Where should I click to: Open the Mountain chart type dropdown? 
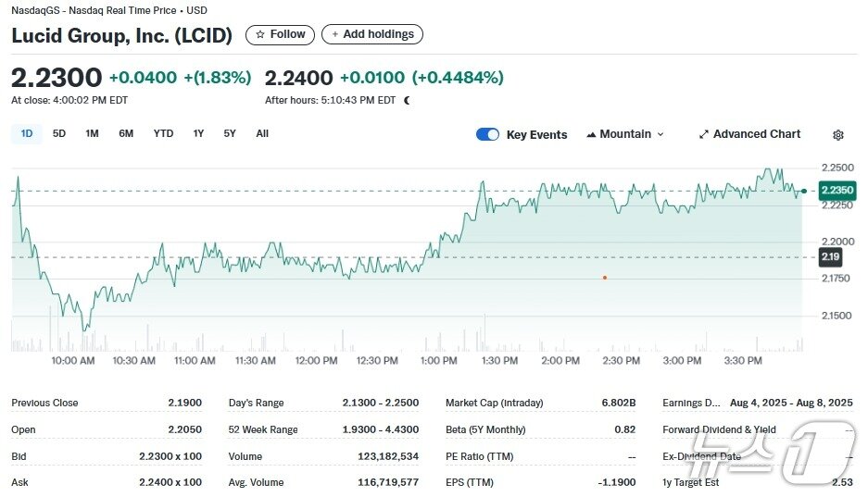pyautogui.click(x=625, y=134)
